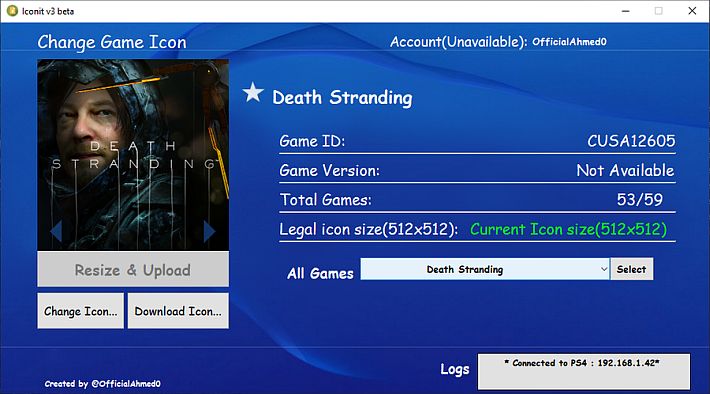
Task: Close the Iconit v3 beta window
Action: coord(692,11)
